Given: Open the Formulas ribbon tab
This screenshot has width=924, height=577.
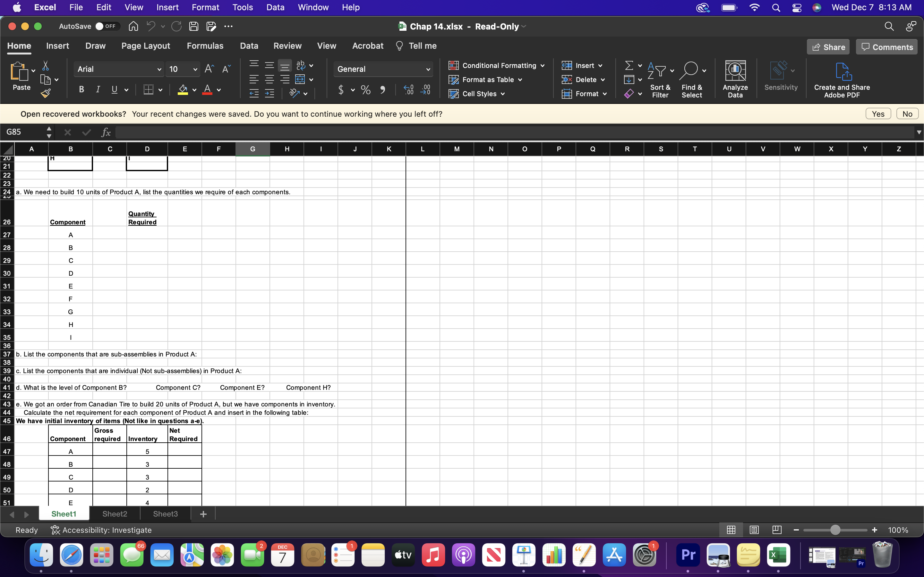Looking at the screenshot, I should [205, 46].
